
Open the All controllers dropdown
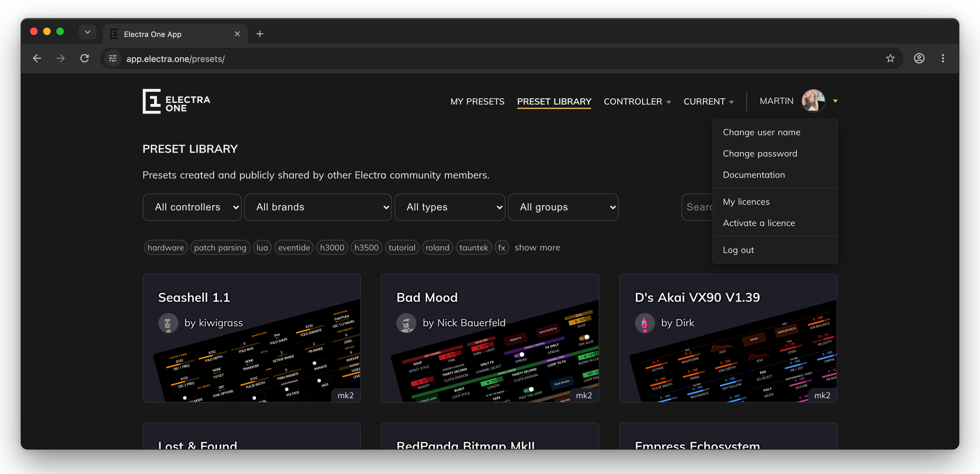point(192,207)
